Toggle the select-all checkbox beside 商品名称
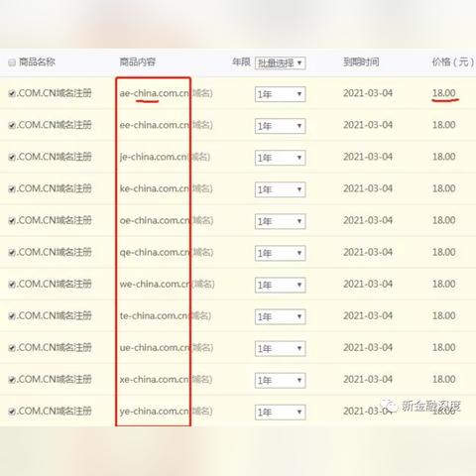Viewport: 476px width, 476px height. tap(12, 62)
